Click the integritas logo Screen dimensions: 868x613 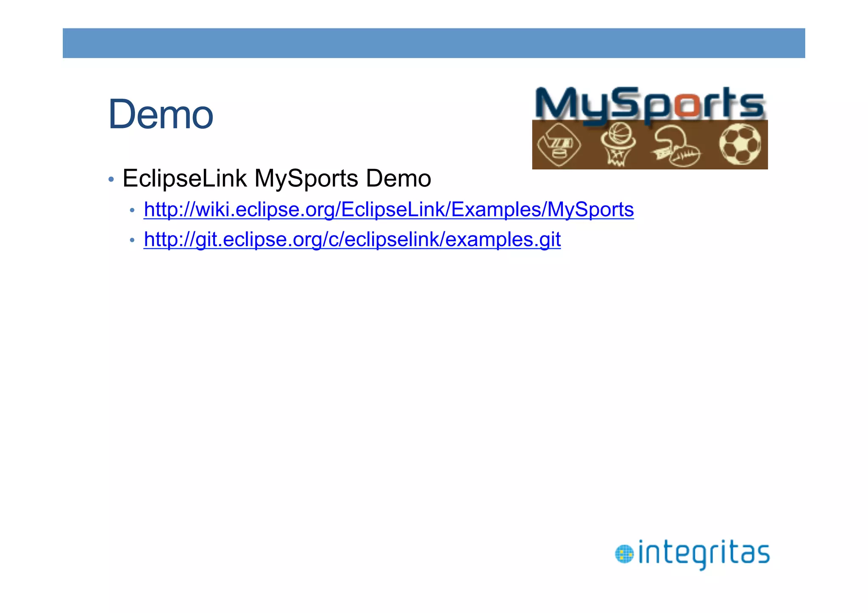coord(692,554)
